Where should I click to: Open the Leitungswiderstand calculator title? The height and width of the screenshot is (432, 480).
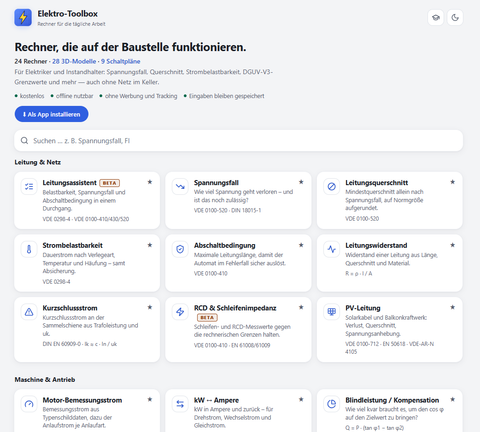pyautogui.click(x=376, y=245)
